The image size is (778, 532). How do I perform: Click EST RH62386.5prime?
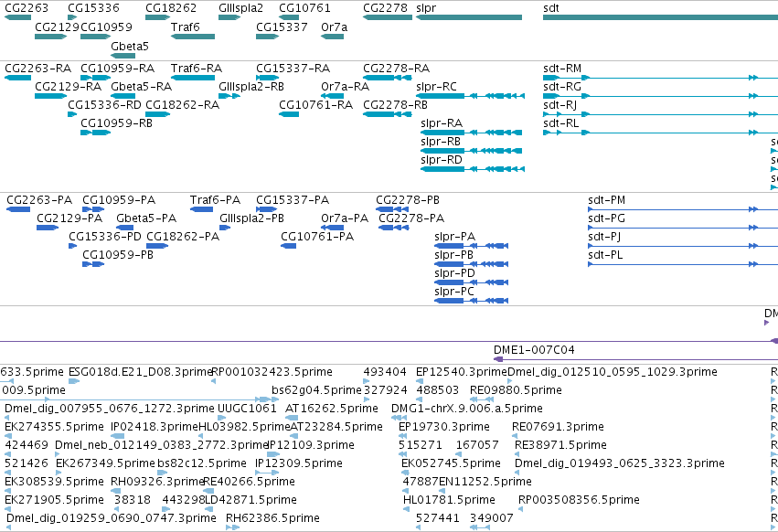[272, 518]
